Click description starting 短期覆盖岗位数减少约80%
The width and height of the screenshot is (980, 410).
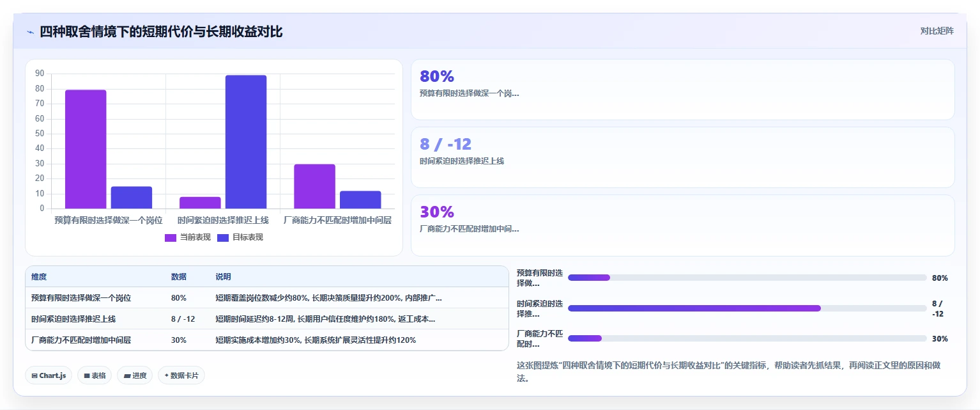click(328, 298)
